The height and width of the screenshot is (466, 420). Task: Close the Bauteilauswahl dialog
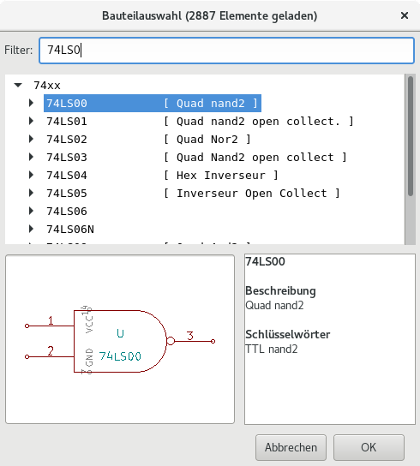(404, 15)
